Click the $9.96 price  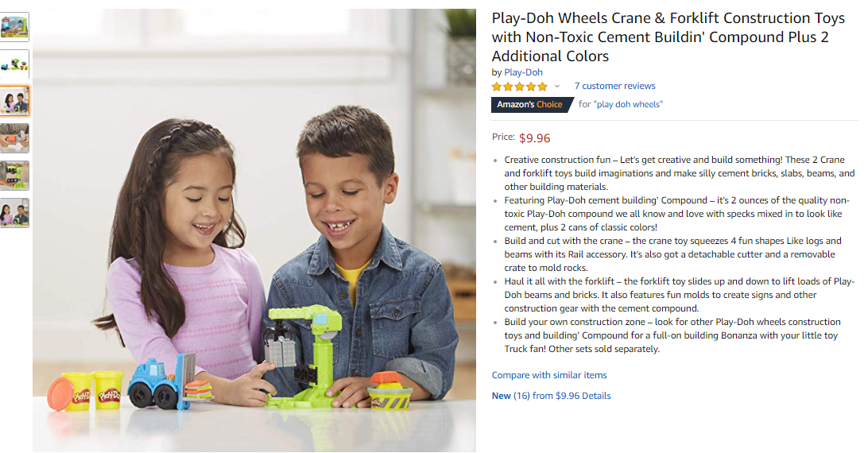[x=534, y=138]
